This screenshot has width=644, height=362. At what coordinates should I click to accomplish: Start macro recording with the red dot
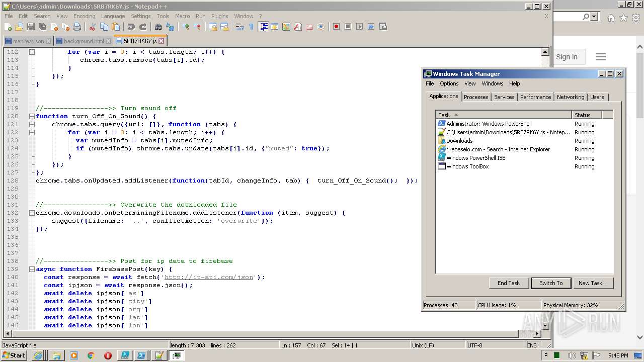pos(336,27)
